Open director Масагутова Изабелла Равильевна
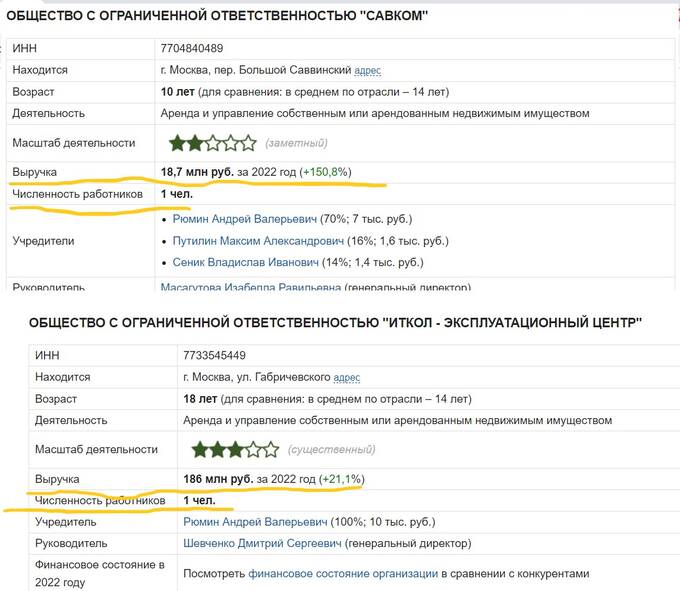The image size is (680, 591). (251, 288)
